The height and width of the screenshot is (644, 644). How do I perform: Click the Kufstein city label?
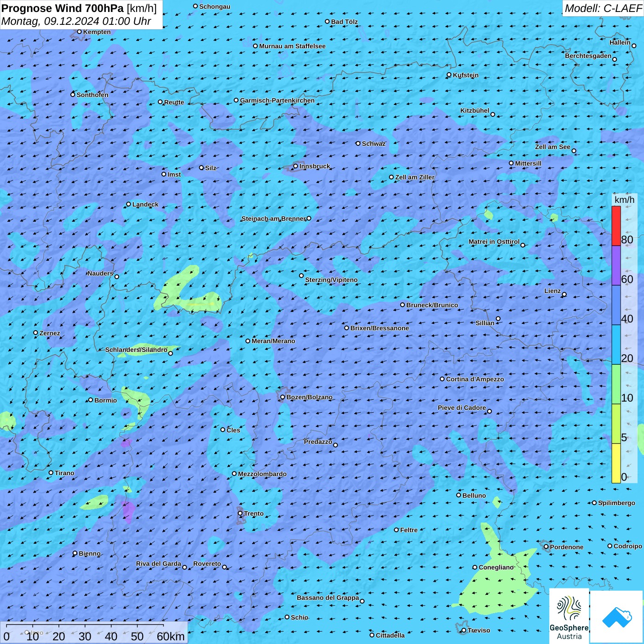[466, 75]
